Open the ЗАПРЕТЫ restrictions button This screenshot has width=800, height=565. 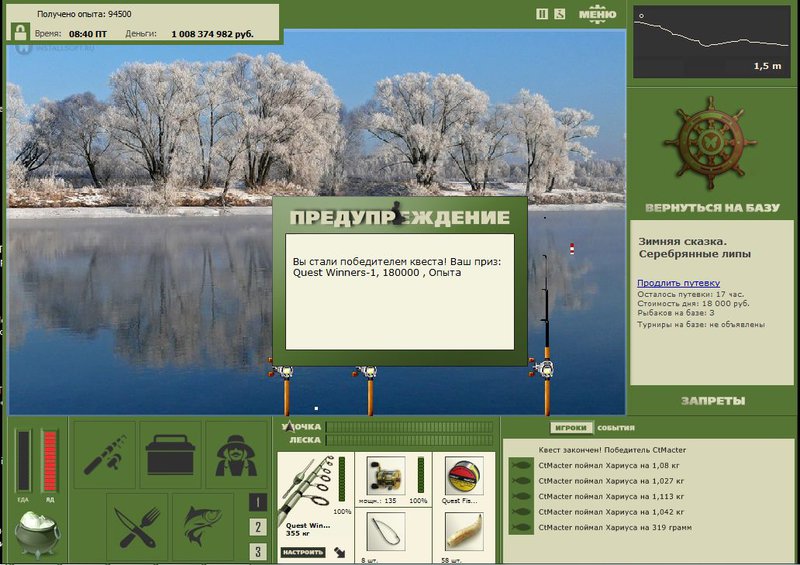pos(713,401)
